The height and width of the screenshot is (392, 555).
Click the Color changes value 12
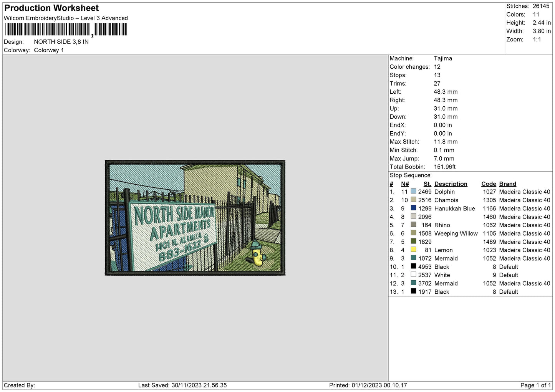(x=437, y=67)
